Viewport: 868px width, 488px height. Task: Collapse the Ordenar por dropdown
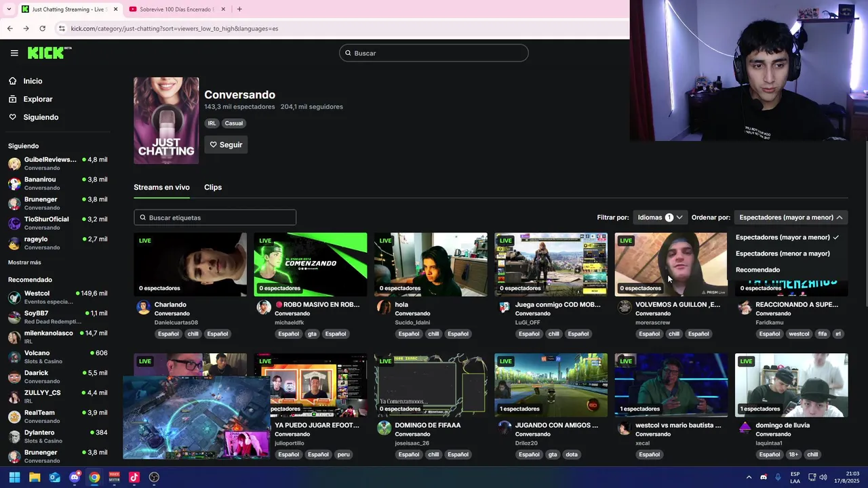coord(791,218)
